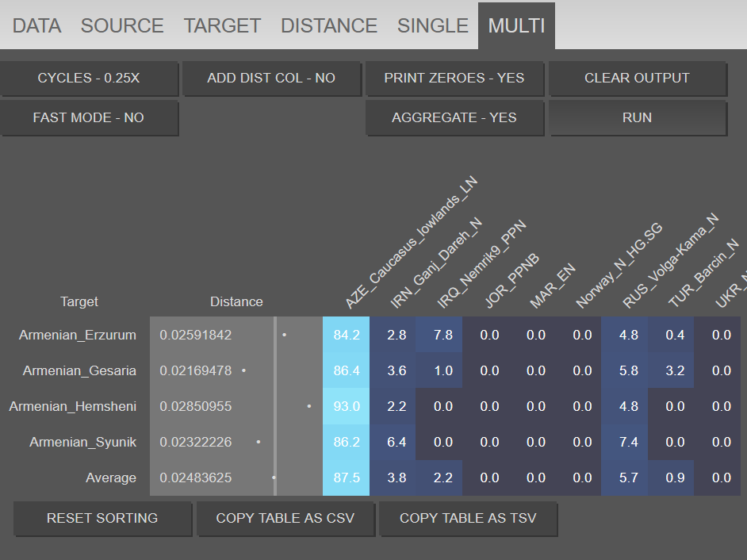The height and width of the screenshot is (560, 747).
Task: Click the 93.0 cell for Armenian_Hemsheni
Action: pyautogui.click(x=347, y=407)
